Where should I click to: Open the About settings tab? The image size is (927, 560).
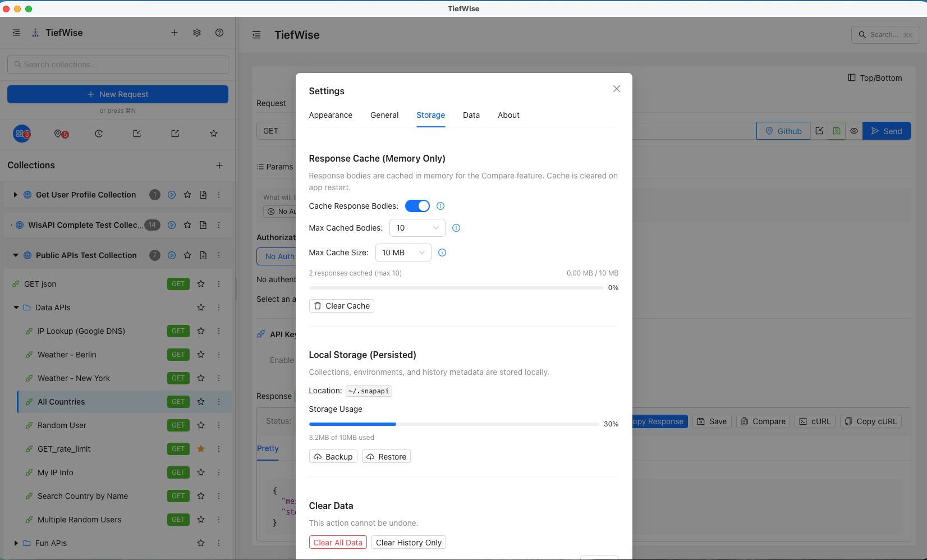[x=508, y=115]
